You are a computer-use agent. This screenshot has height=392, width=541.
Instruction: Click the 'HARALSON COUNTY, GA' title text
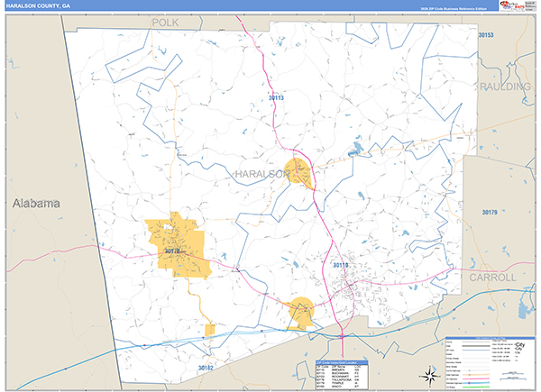38,6
